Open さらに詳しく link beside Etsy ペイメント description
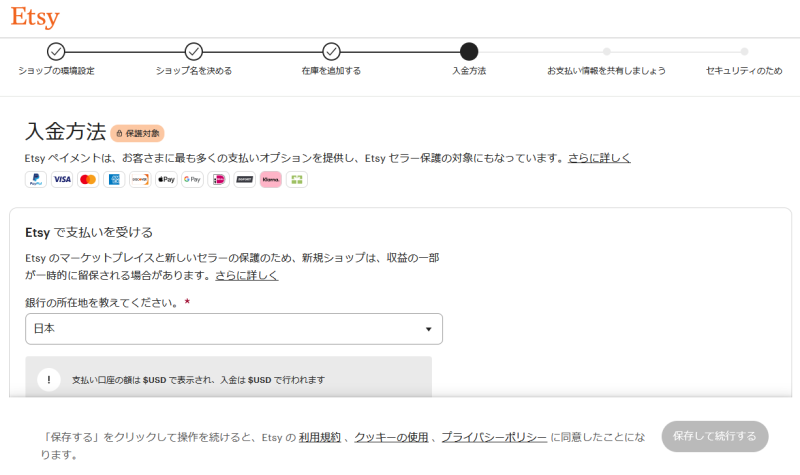The image size is (800, 475). point(599,158)
